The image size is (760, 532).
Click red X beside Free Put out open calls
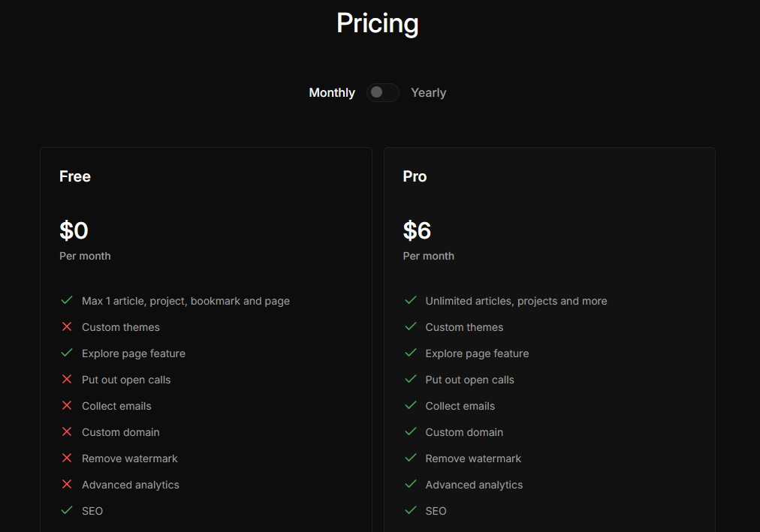(67, 380)
